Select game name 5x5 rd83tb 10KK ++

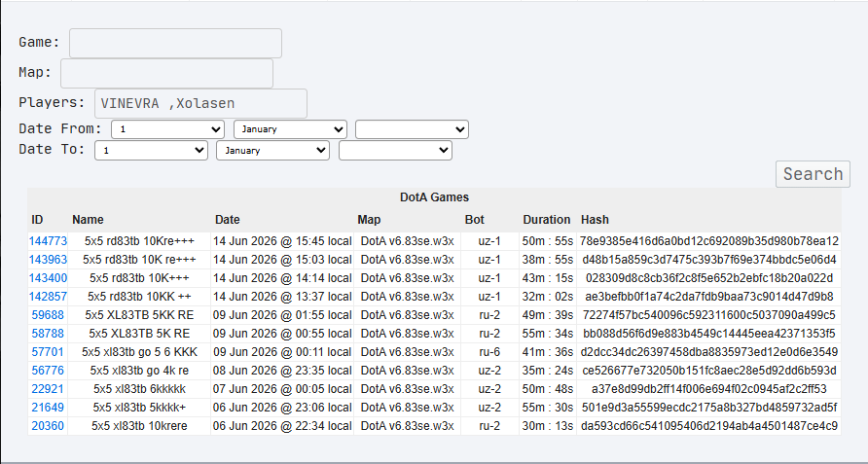(x=139, y=297)
